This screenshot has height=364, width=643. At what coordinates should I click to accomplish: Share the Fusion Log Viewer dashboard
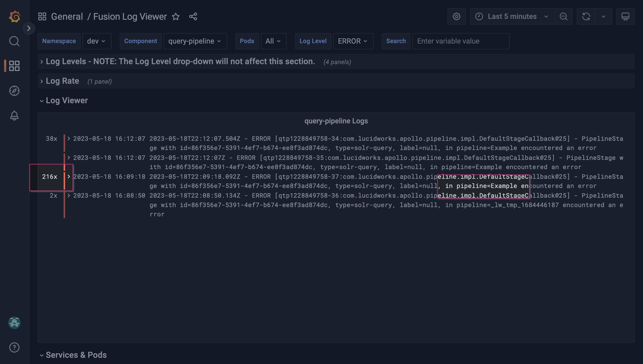click(193, 17)
